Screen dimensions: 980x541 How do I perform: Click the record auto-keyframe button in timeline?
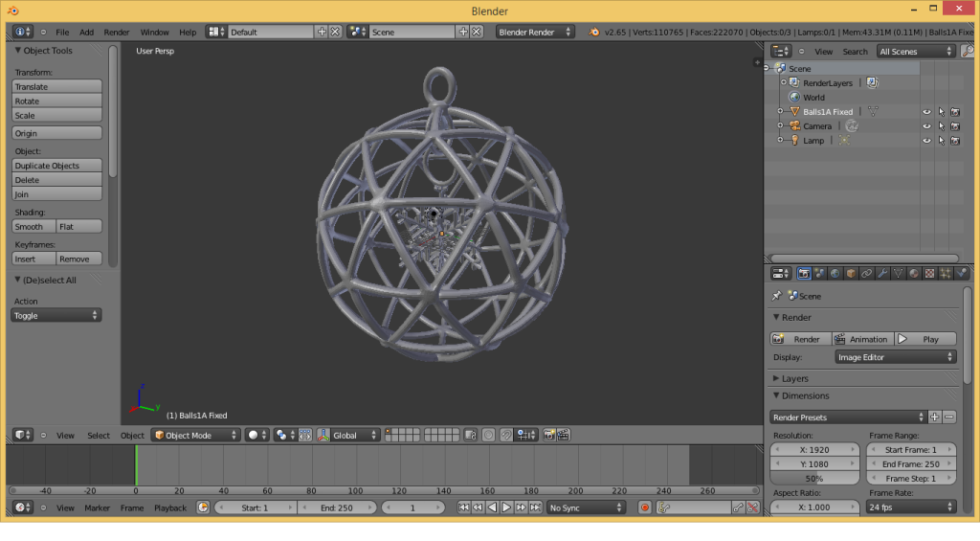coord(645,507)
